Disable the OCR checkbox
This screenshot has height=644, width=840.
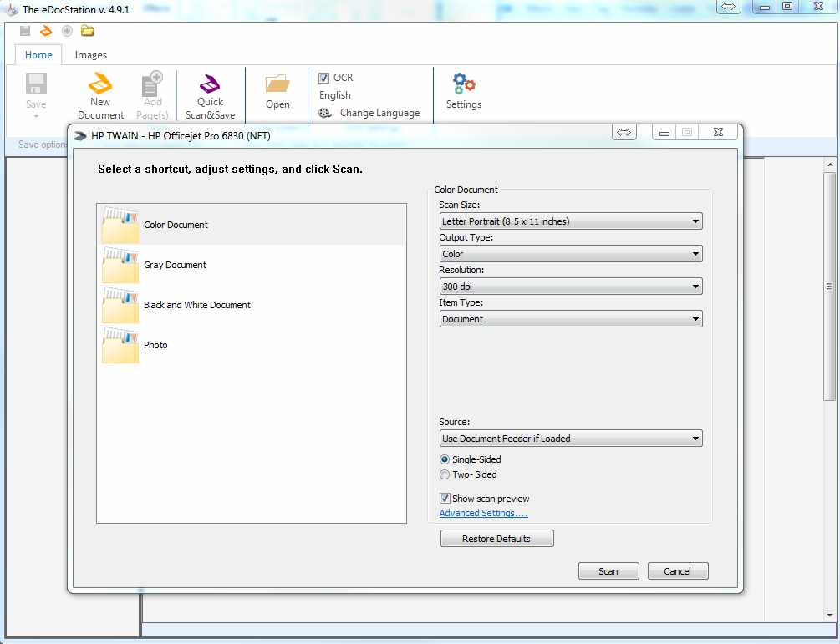[323, 78]
